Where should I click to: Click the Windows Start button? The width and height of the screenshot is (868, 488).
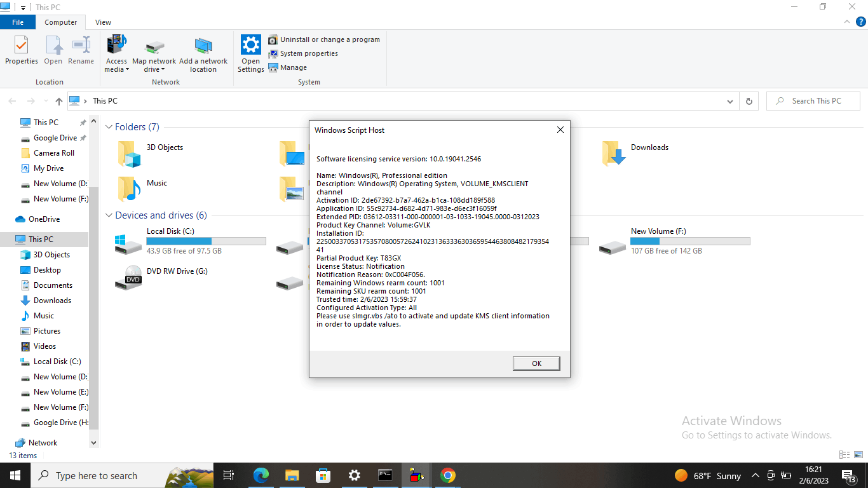(15, 475)
